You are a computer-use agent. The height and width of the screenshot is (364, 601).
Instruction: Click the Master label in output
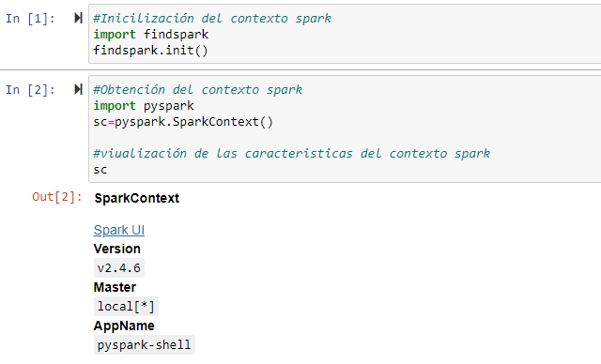click(x=115, y=287)
